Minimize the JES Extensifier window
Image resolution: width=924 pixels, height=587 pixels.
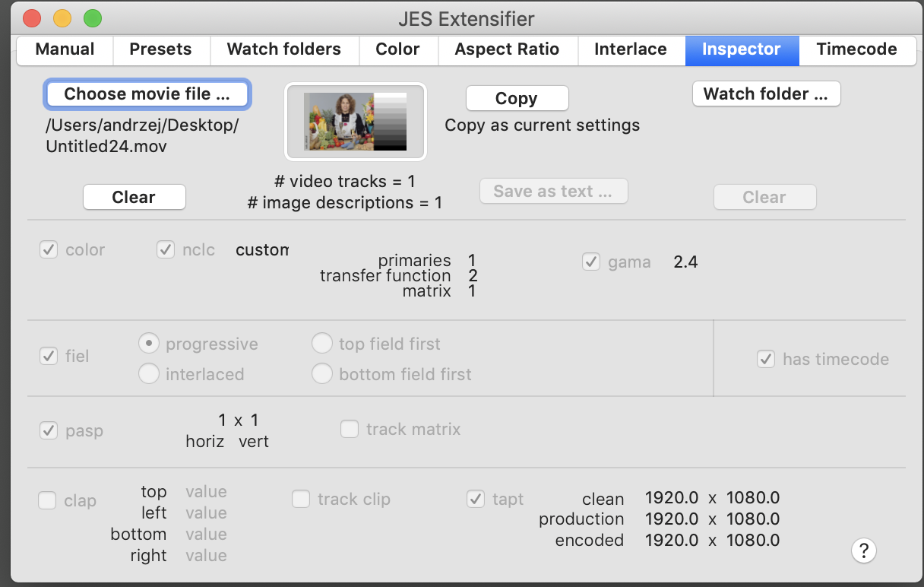point(62,18)
